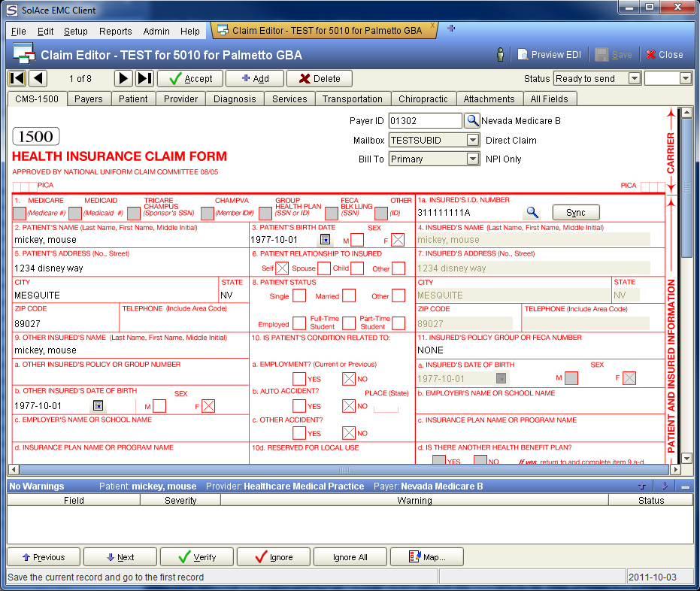Check the Medicare checkbox
This screenshot has height=591, width=700.
(x=20, y=214)
